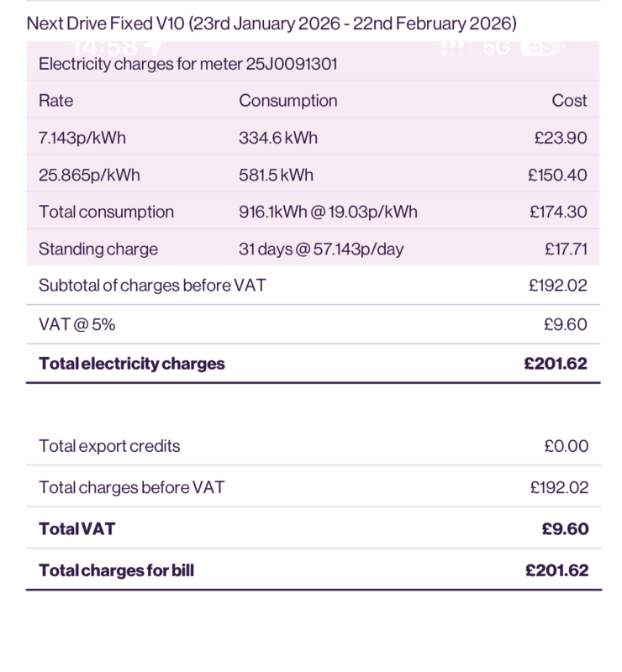Click the Consumption column header
Image resolution: width=622 pixels, height=672 pixels.
coord(287,101)
